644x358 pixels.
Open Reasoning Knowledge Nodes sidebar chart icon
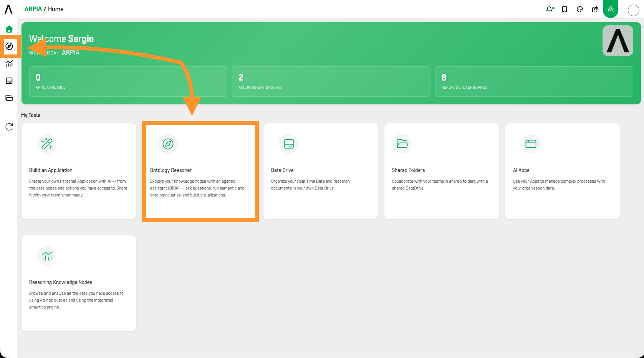[9, 64]
